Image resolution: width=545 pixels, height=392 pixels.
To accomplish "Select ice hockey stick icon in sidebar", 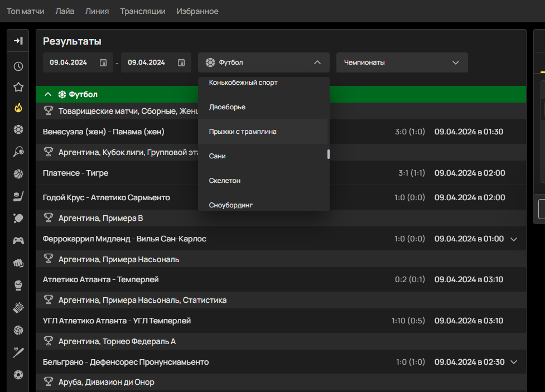I will [x=18, y=196].
